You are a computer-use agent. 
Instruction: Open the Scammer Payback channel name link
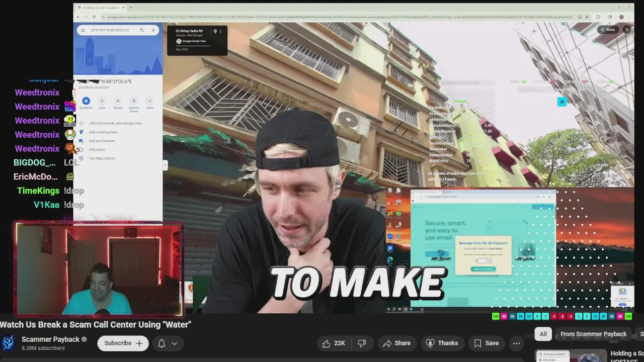(50, 339)
